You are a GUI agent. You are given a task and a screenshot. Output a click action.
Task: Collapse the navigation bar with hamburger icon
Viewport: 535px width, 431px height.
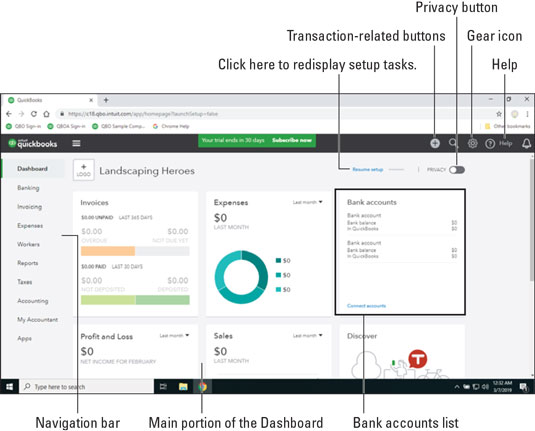click(x=76, y=143)
